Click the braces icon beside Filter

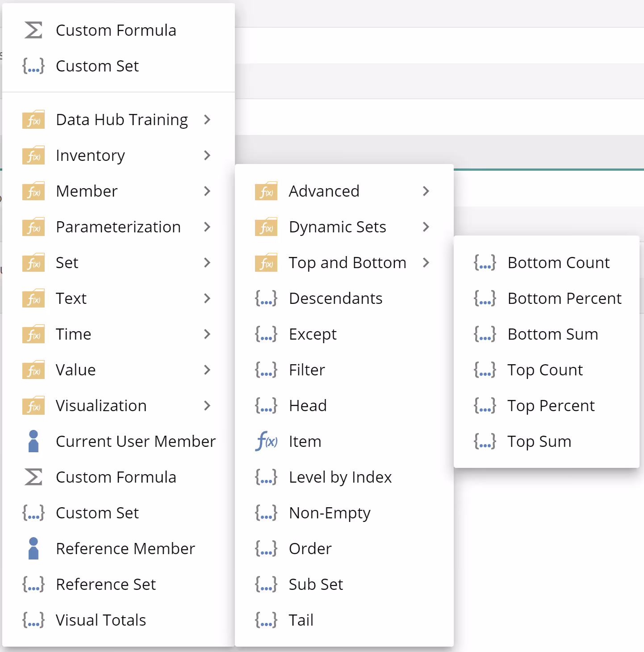click(266, 370)
